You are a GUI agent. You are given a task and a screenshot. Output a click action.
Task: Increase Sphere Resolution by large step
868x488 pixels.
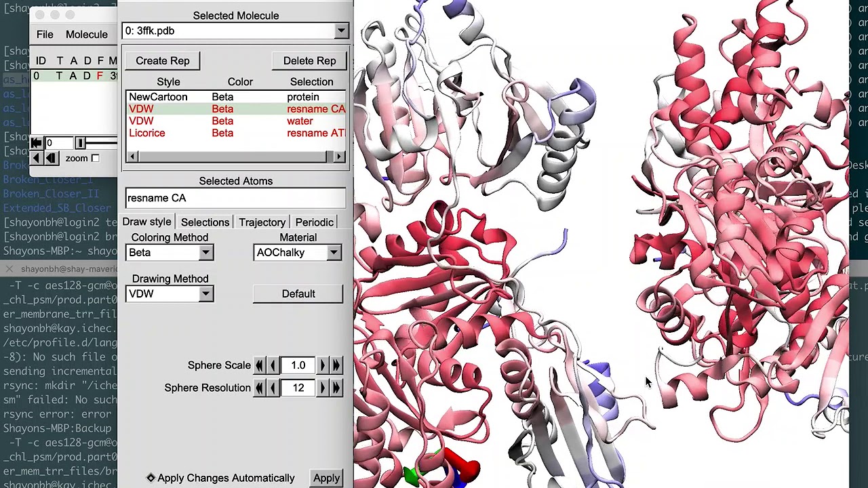point(336,388)
